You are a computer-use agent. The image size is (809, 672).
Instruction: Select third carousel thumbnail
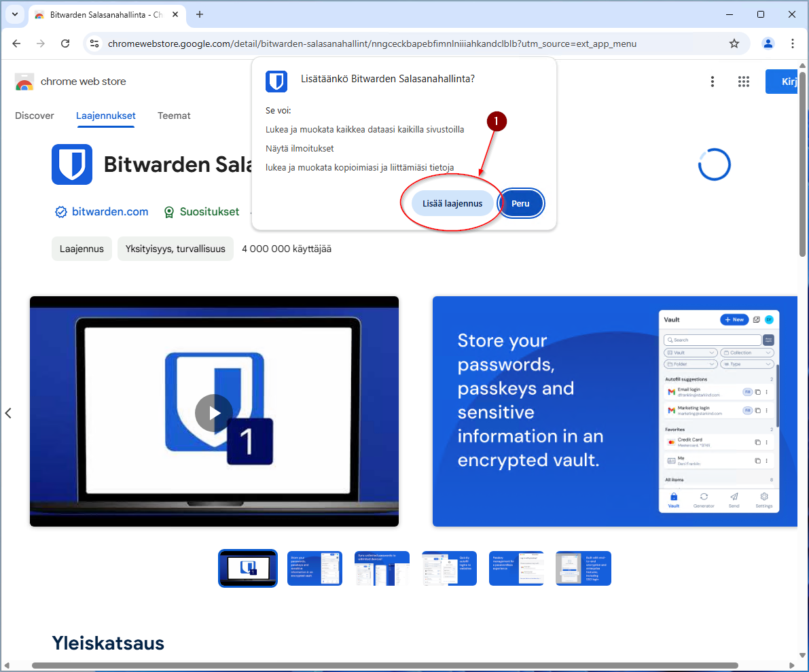(382, 568)
